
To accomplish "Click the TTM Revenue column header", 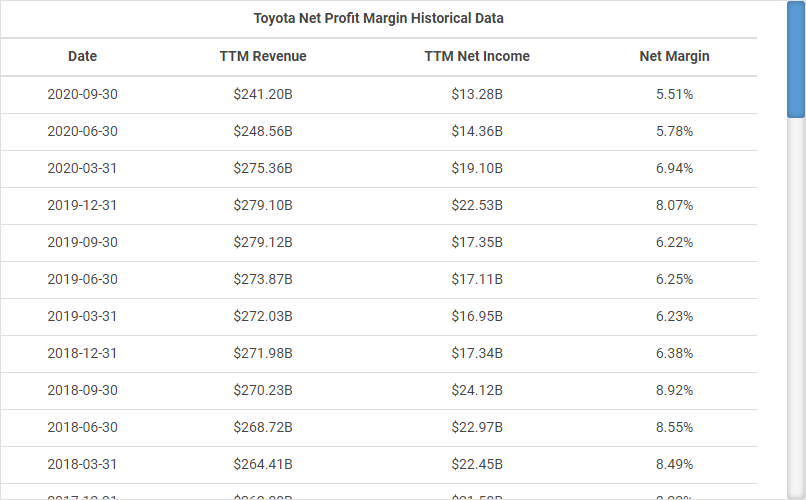I will tap(263, 57).
